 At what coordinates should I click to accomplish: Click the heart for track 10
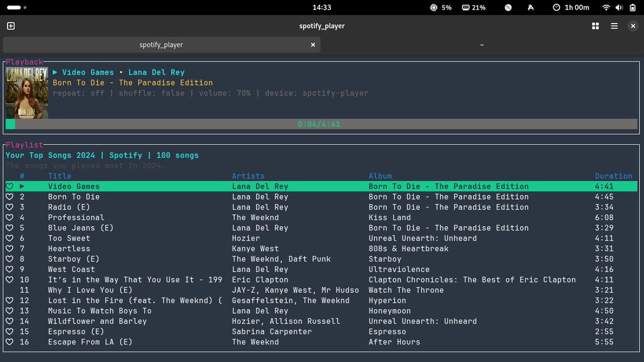point(9,280)
